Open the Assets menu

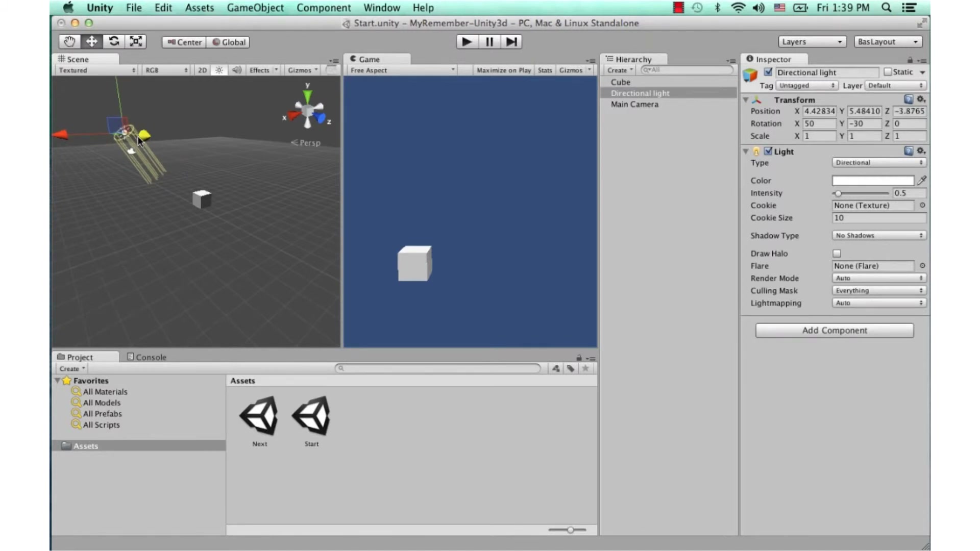(200, 8)
